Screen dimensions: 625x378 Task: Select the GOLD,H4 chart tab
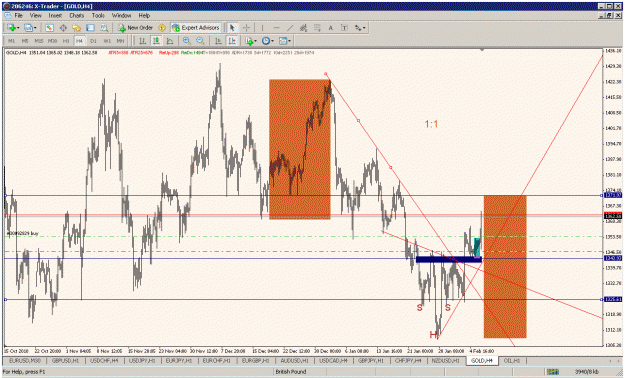point(482,360)
